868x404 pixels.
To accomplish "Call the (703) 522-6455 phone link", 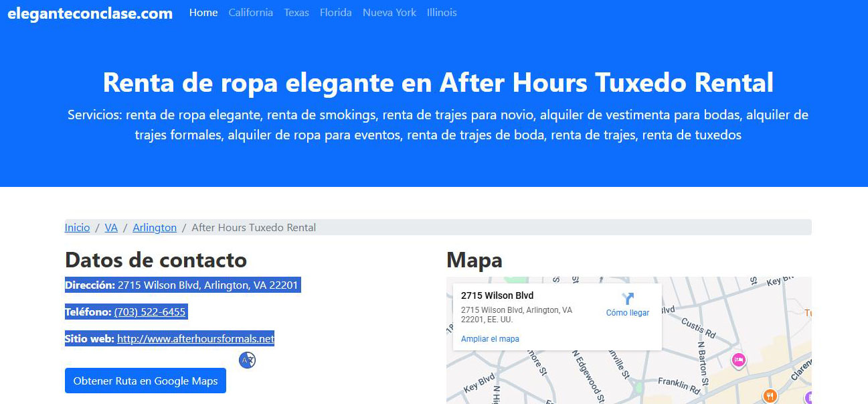I will 150,312.
